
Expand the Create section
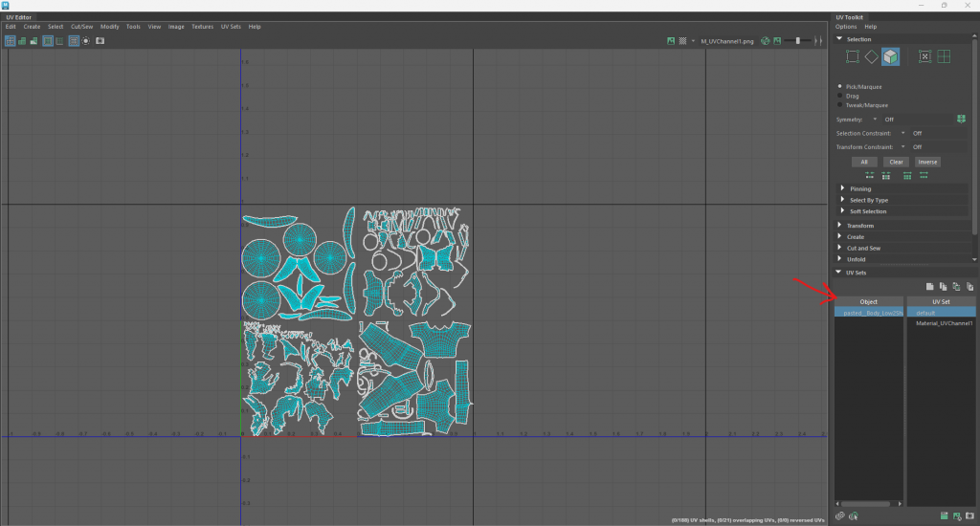[839, 237]
